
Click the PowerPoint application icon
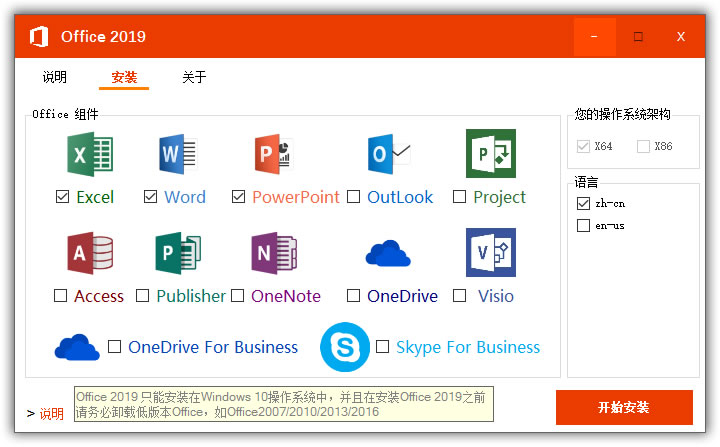274,154
